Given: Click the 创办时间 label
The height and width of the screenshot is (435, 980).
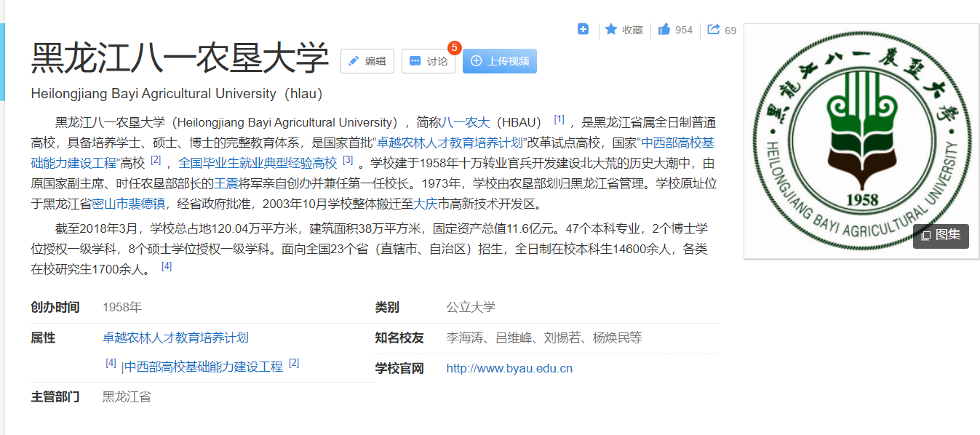Looking at the screenshot, I should point(55,307).
